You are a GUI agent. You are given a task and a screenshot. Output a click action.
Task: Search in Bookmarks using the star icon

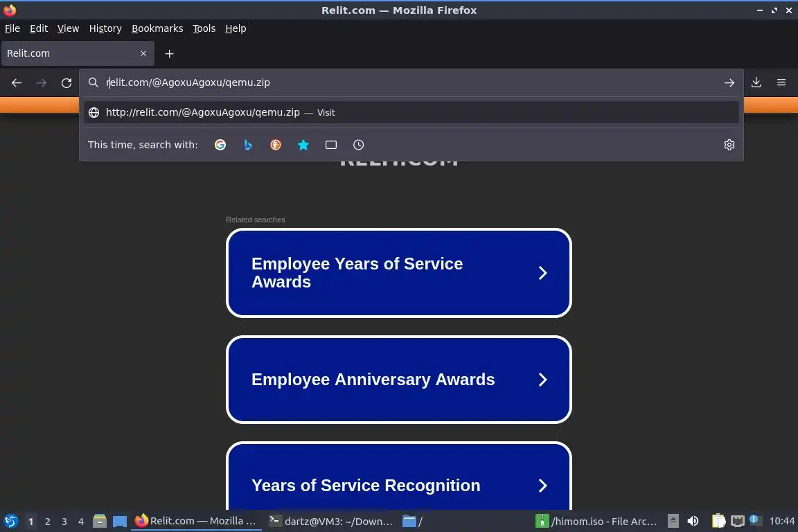(x=303, y=145)
